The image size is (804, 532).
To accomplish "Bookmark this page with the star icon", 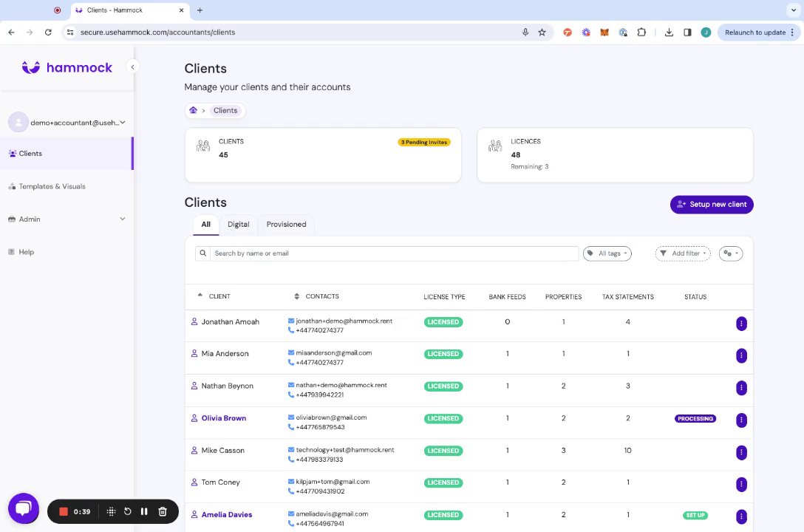I will coord(542,33).
